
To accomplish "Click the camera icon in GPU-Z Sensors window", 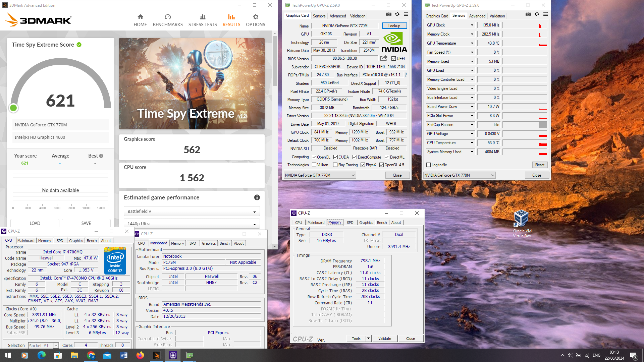I will [x=528, y=14].
